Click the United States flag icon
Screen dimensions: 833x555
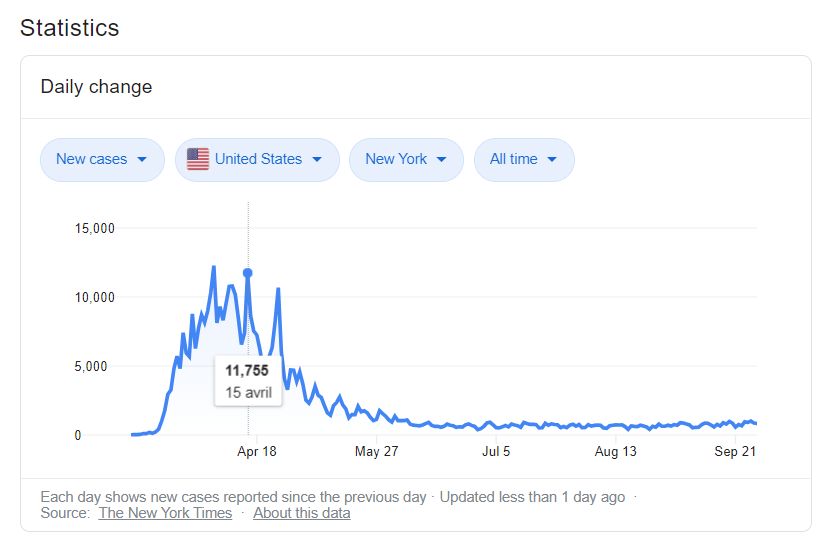pyautogui.click(x=198, y=159)
